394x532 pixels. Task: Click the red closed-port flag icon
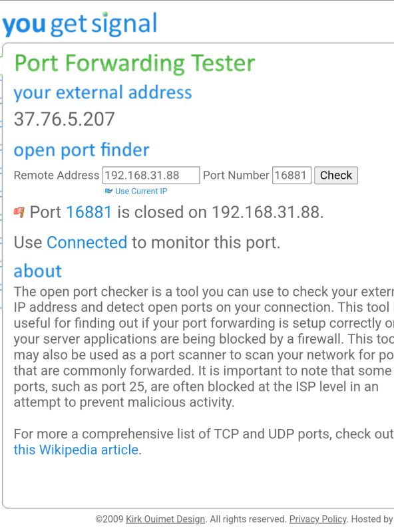coord(19,212)
